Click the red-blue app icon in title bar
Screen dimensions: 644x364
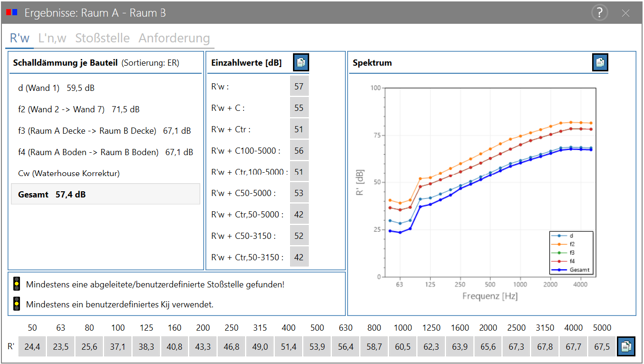click(12, 12)
